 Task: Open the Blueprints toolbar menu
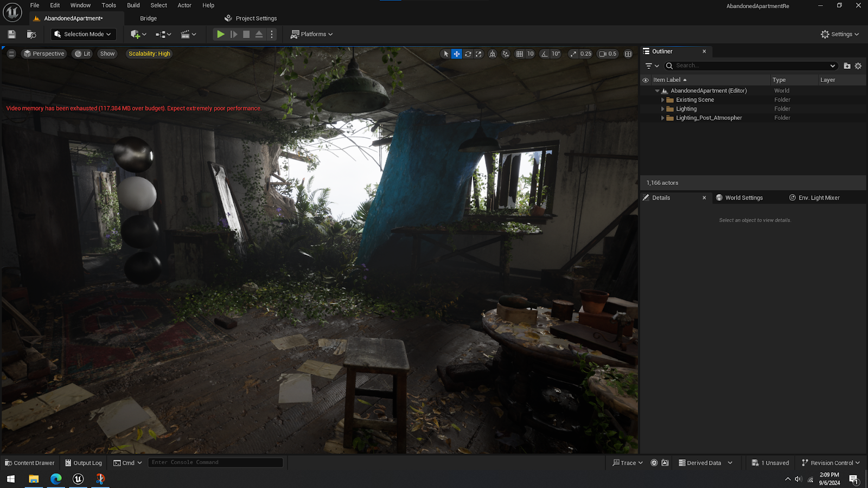163,34
